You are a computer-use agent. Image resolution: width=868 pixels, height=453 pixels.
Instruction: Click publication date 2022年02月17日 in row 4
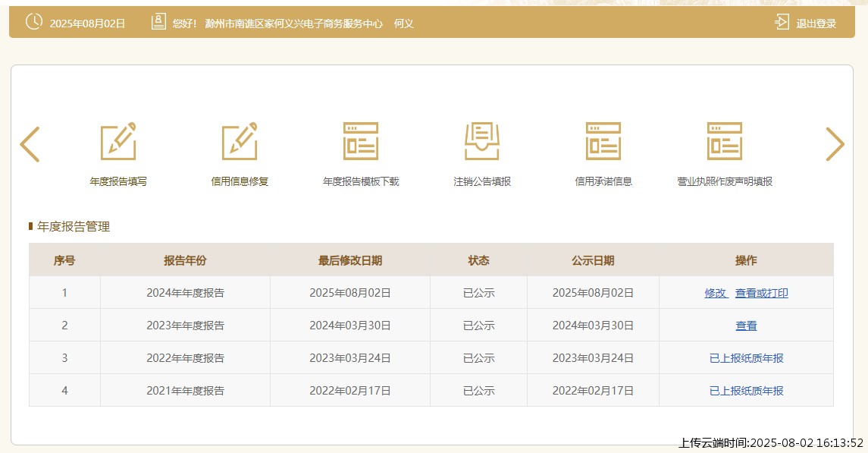tap(593, 391)
